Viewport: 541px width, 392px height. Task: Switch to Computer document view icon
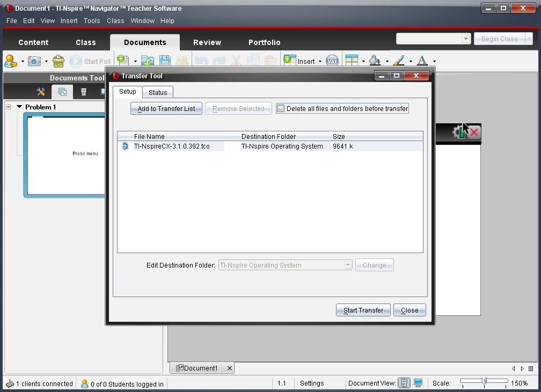[x=418, y=383]
